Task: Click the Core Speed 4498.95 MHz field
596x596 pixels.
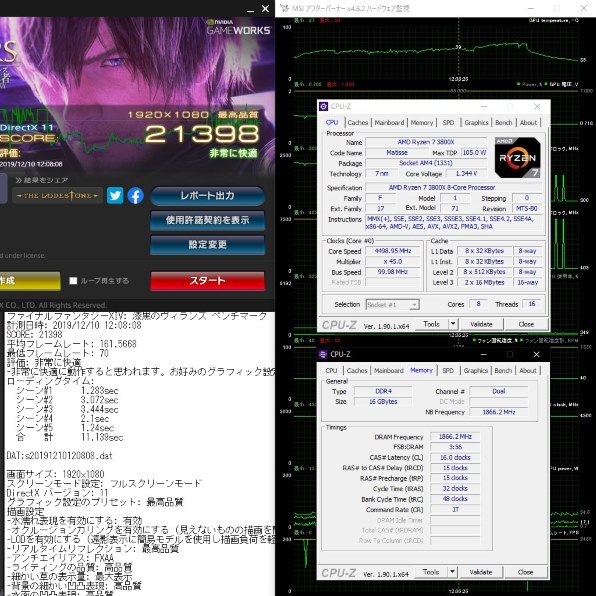Action: tap(393, 251)
